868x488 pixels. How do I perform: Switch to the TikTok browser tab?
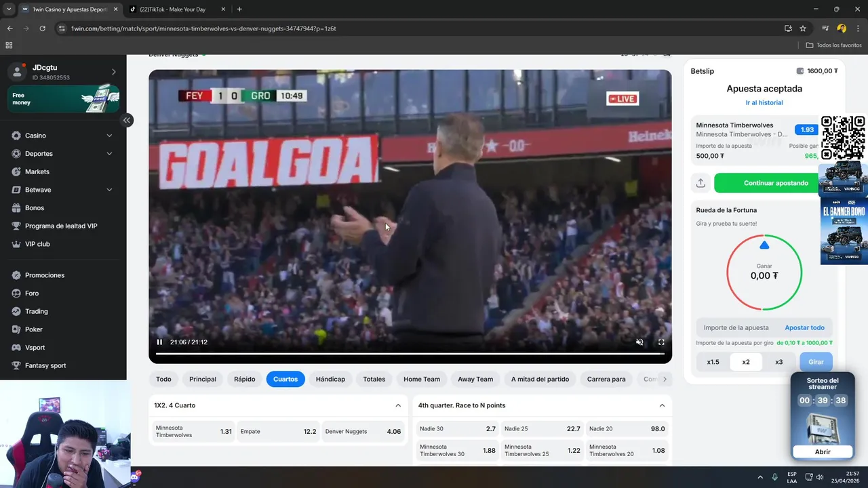coord(176,9)
